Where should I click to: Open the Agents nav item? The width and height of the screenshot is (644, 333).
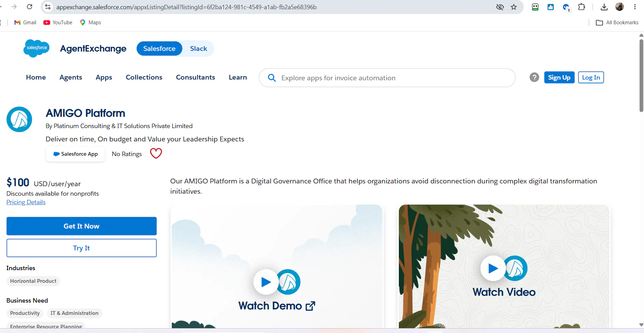71,78
